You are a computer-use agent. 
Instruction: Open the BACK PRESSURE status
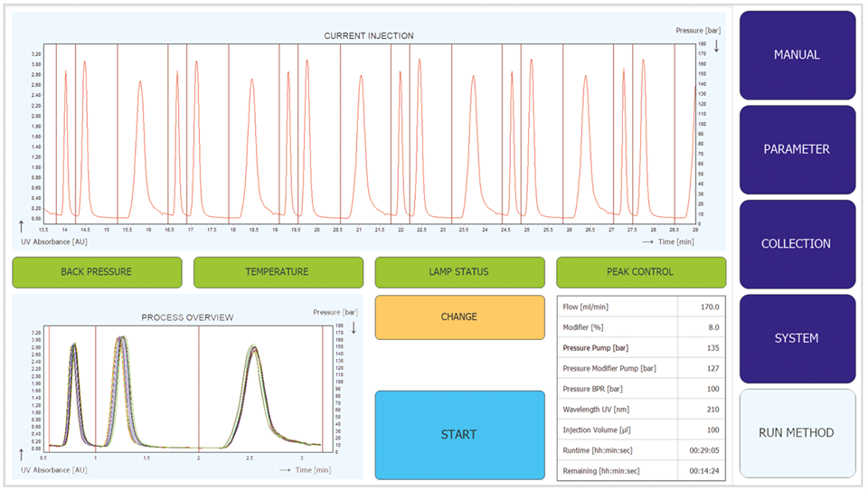point(97,272)
